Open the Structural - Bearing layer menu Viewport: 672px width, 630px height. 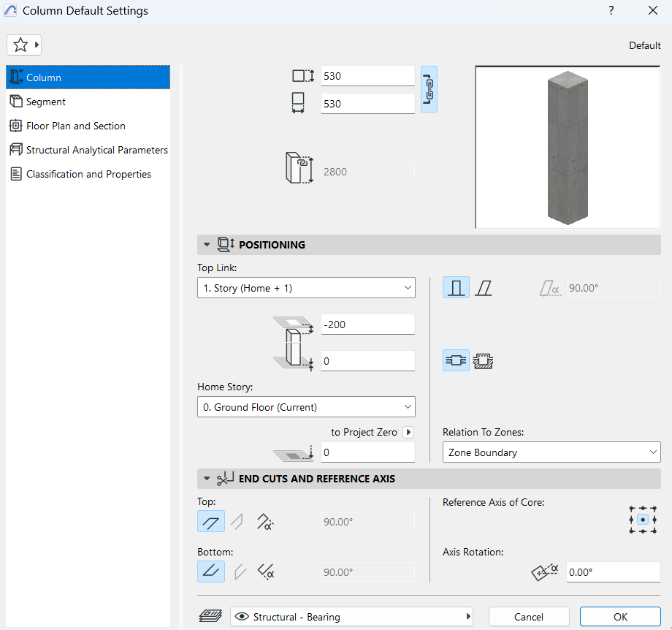coord(351,617)
